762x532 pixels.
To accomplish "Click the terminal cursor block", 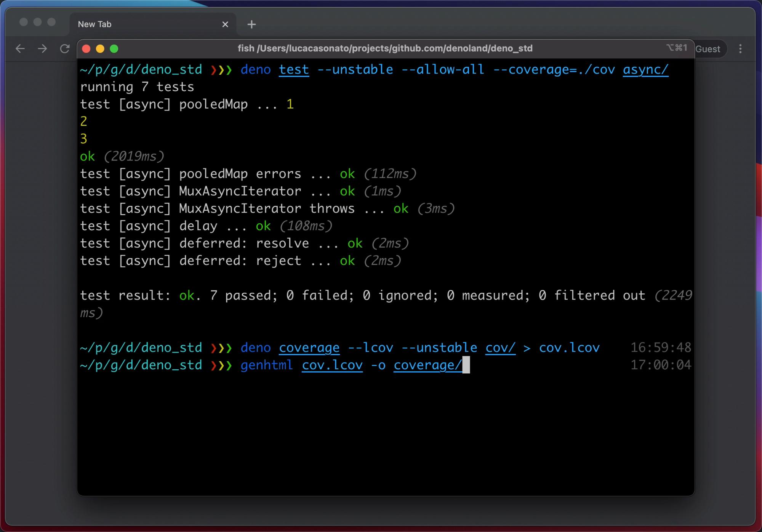I will click(466, 365).
